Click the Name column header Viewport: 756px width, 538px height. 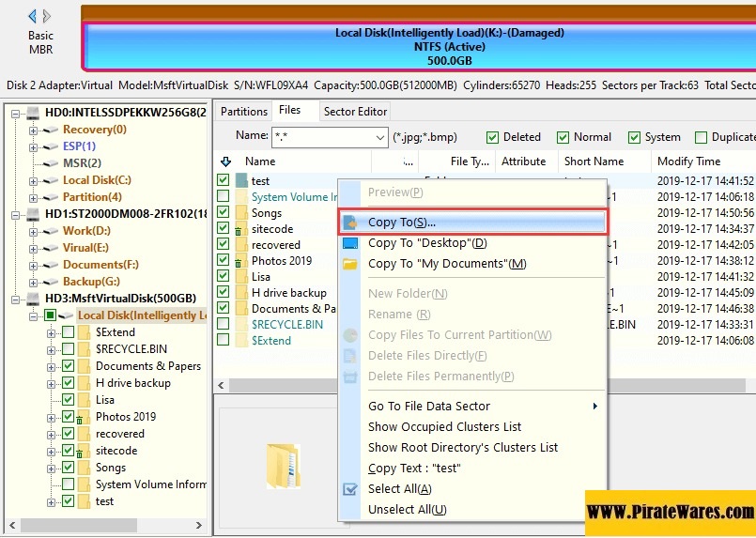click(x=261, y=161)
